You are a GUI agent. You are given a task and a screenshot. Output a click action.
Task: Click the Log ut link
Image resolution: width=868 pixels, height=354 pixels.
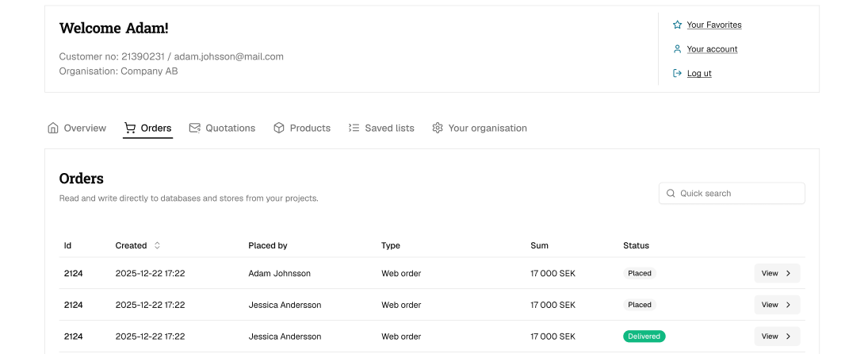[x=699, y=73]
